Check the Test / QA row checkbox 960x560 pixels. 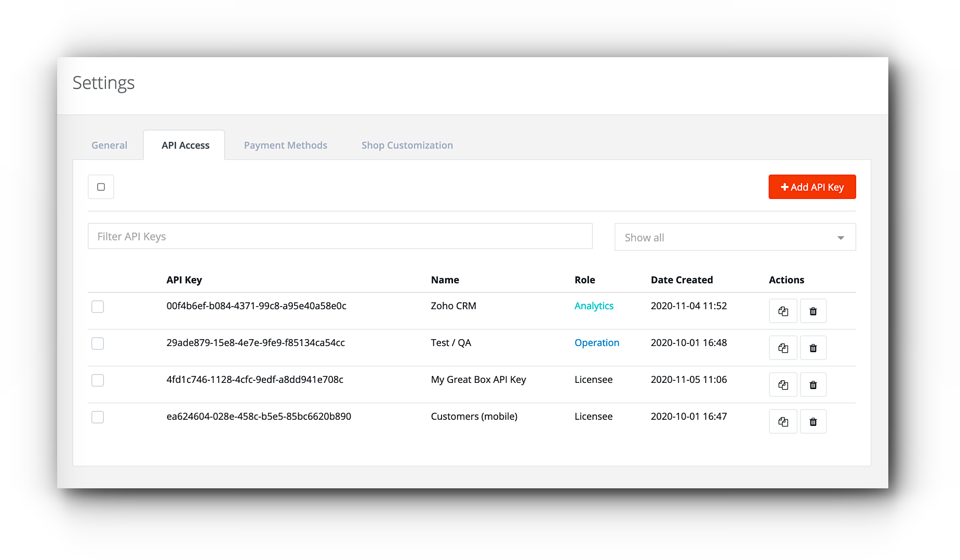point(98,343)
